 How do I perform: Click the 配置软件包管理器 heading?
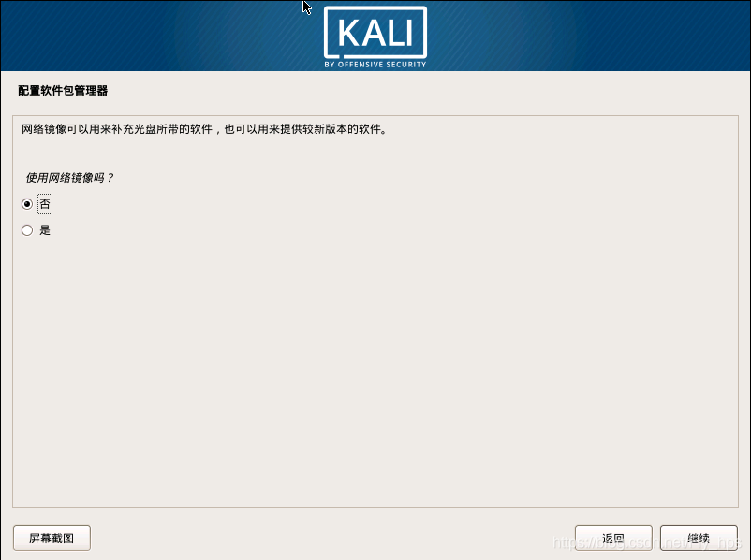pos(63,91)
